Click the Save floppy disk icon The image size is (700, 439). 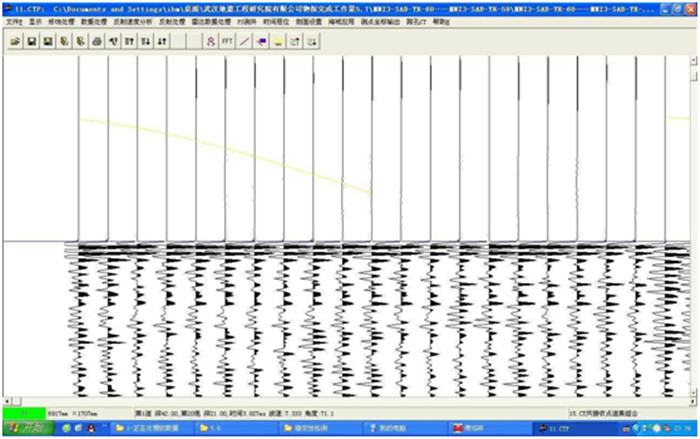(33, 41)
